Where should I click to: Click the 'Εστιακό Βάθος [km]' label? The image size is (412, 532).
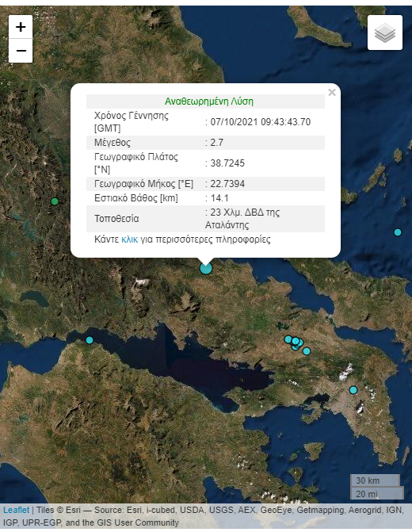pyautogui.click(x=136, y=198)
